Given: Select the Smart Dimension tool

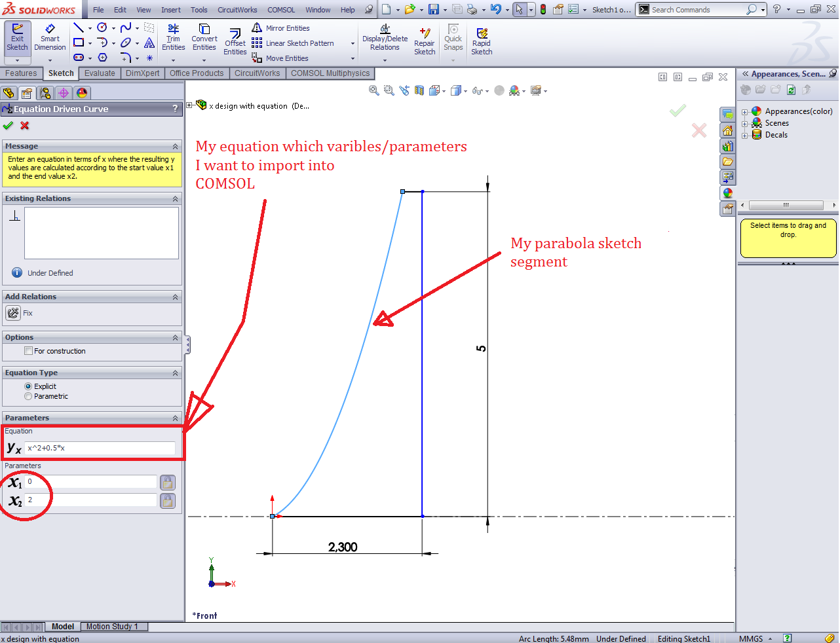Looking at the screenshot, I should pos(50,37).
